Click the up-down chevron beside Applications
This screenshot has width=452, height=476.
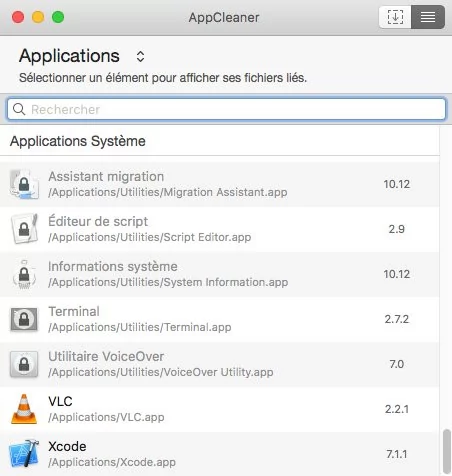[x=140, y=56]
